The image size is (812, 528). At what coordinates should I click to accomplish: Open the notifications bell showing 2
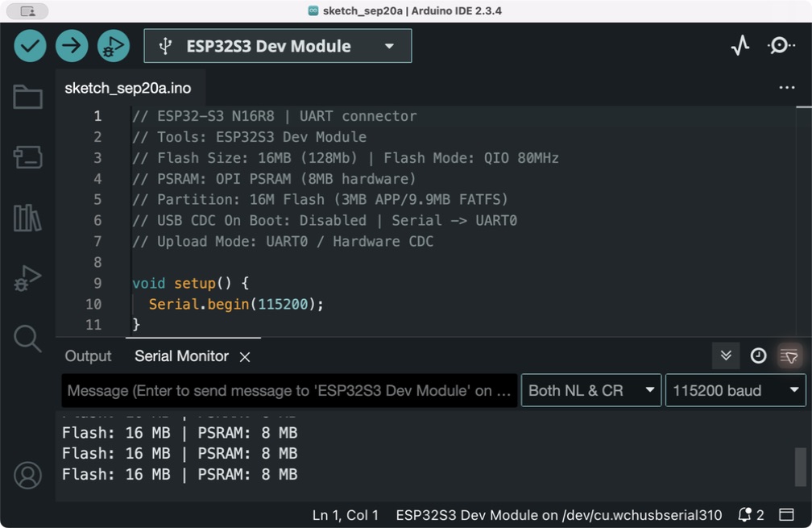751,514
